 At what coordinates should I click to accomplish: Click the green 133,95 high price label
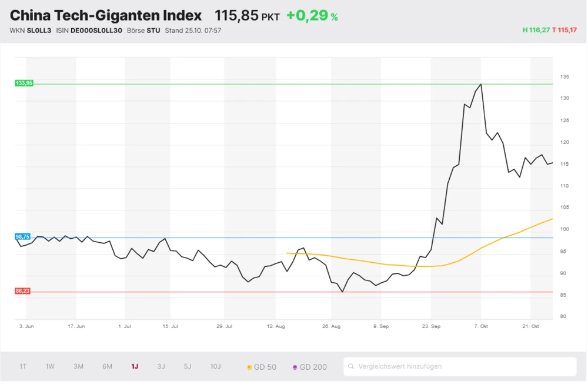(23, 83)
